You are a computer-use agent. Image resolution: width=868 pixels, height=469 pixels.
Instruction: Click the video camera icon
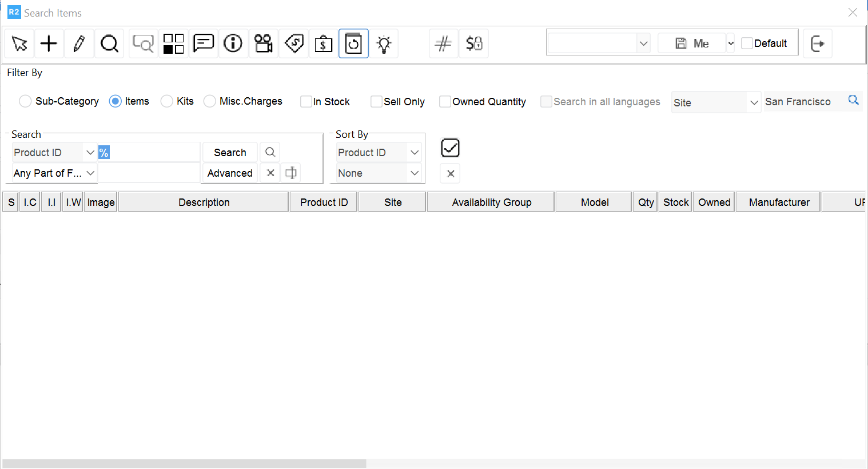264,43
